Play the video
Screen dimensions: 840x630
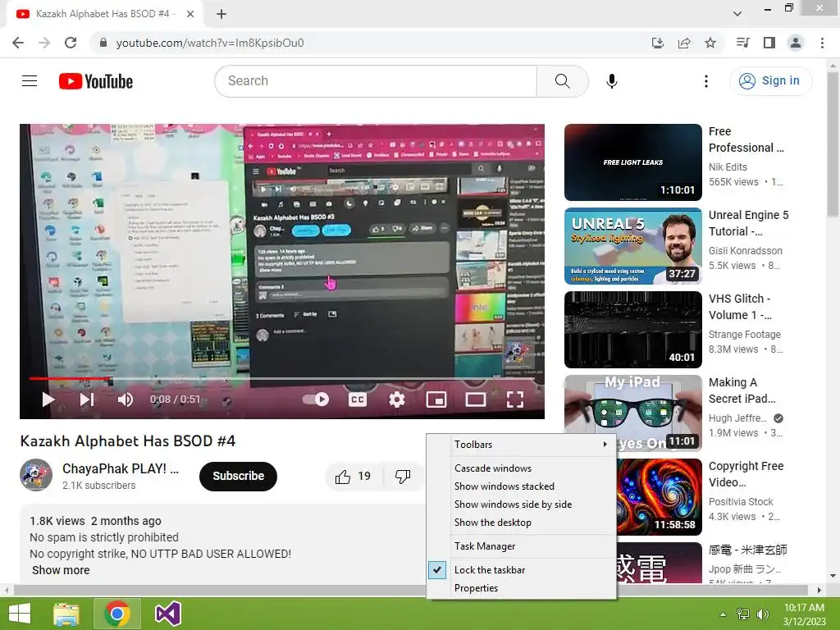click(48, 399)
